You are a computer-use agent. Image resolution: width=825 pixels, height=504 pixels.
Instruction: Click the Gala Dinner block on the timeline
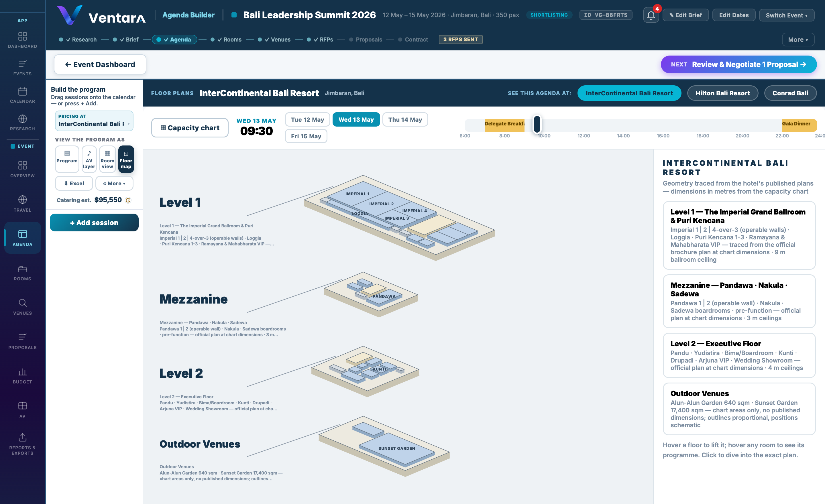coord(799,125)
